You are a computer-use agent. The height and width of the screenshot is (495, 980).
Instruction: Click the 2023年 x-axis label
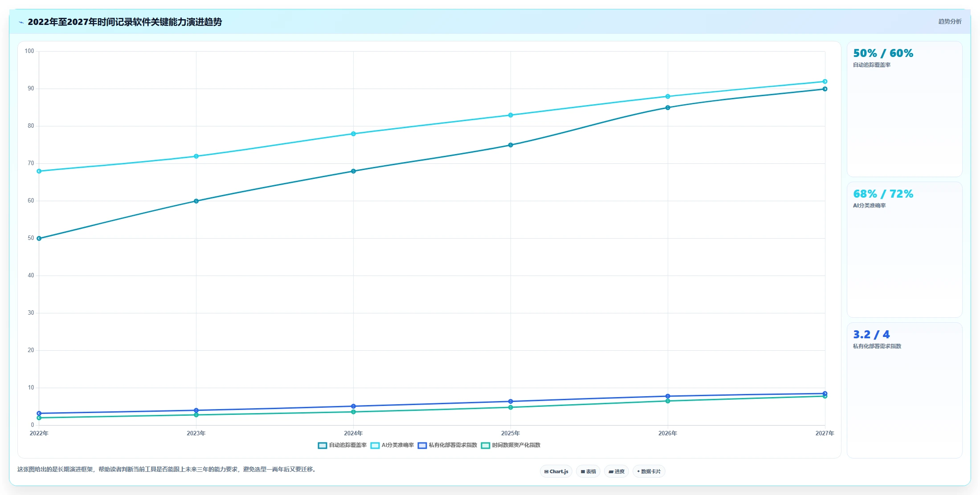click(196, 434)
